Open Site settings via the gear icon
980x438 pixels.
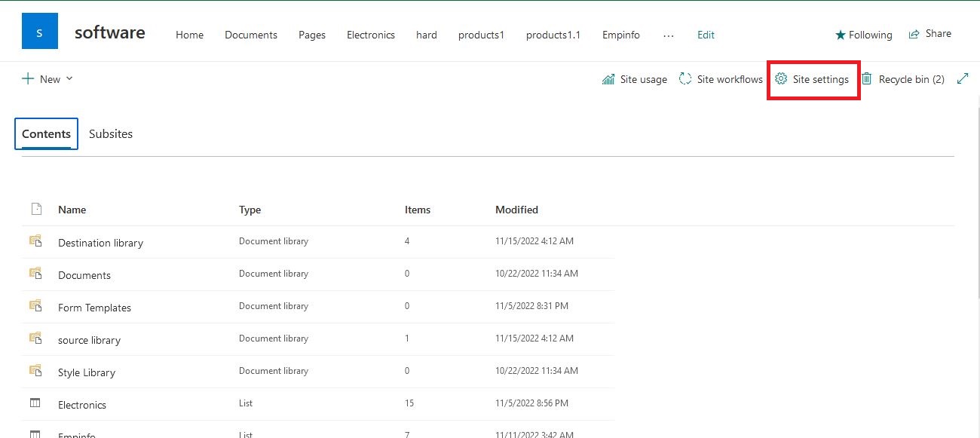pyautogui.click(x=813, y=78)
